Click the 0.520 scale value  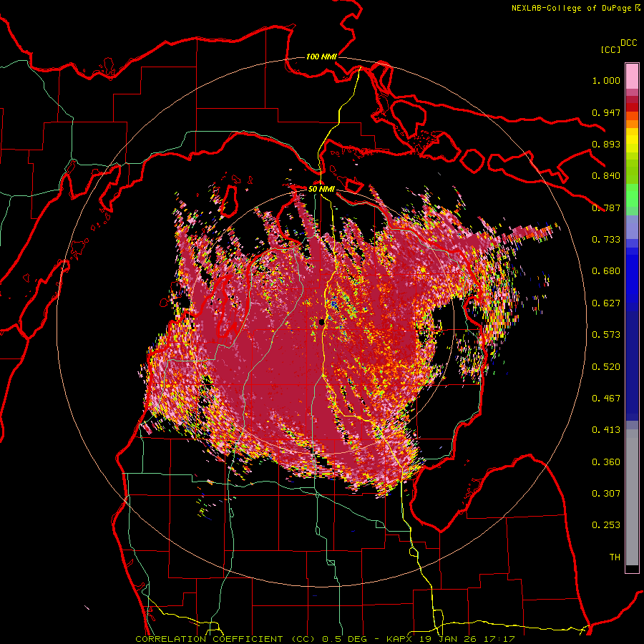point(606,367)
